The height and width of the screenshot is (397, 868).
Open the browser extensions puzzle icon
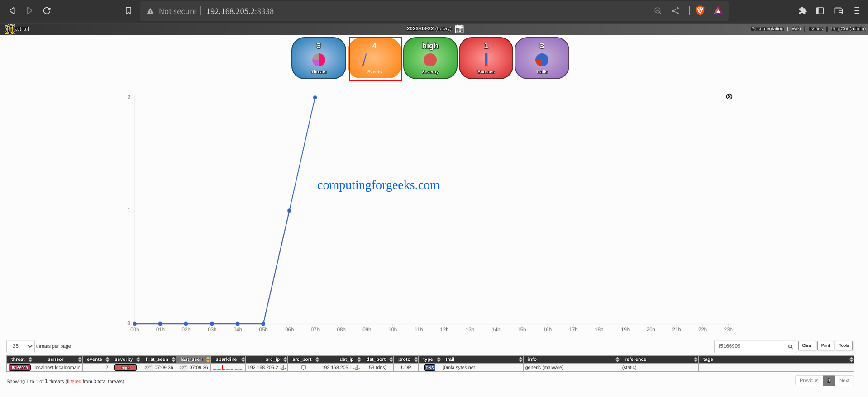[802, 11]
